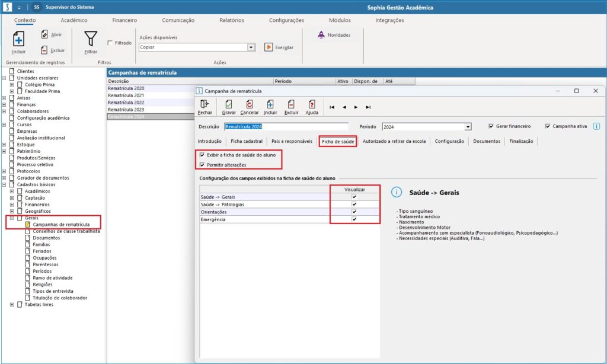Click the Sophia logo icon in title bar

(x=7, y=7)
